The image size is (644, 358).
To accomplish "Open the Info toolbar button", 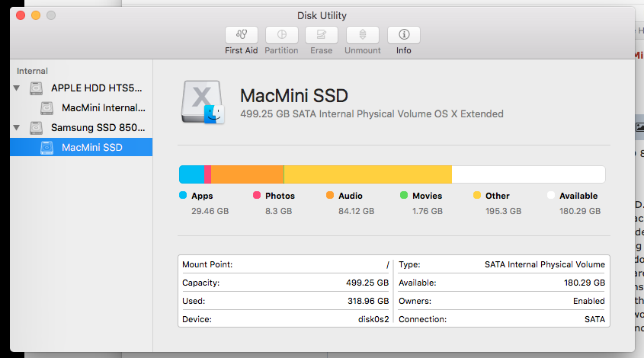I will (x=404, y=35).
